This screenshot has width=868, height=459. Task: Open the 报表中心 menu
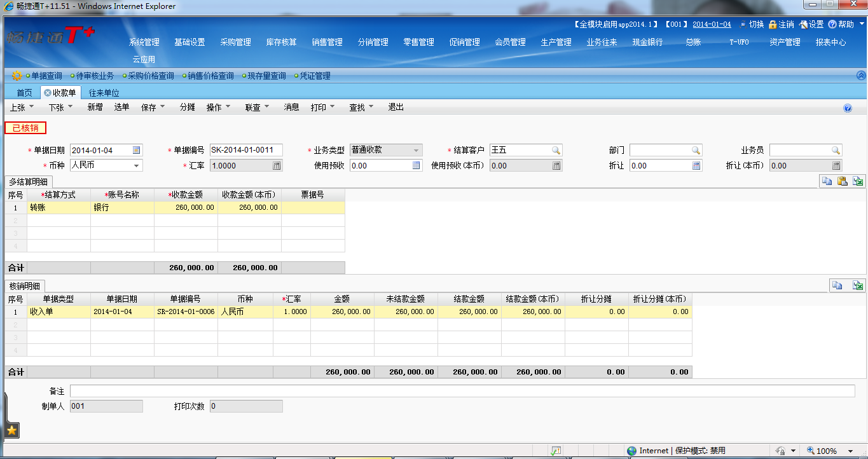(830, 42)
